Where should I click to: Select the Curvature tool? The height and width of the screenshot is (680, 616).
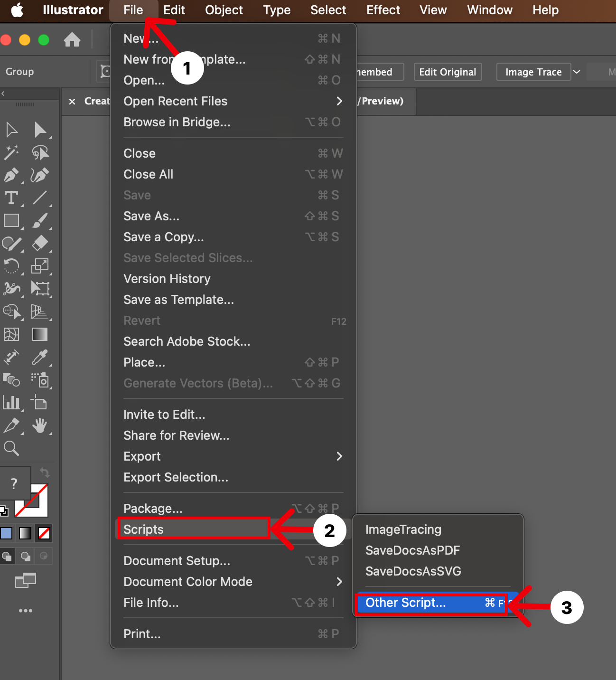[x=40, y=175]
